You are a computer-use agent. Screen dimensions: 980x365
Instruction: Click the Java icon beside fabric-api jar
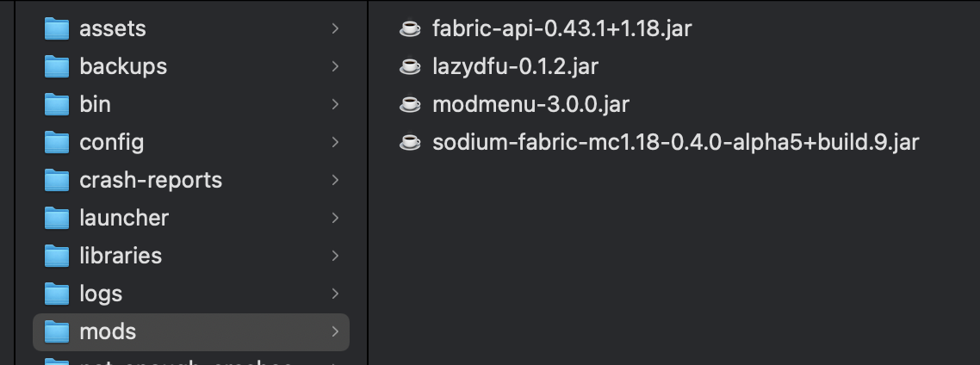[x=410, y=28]
